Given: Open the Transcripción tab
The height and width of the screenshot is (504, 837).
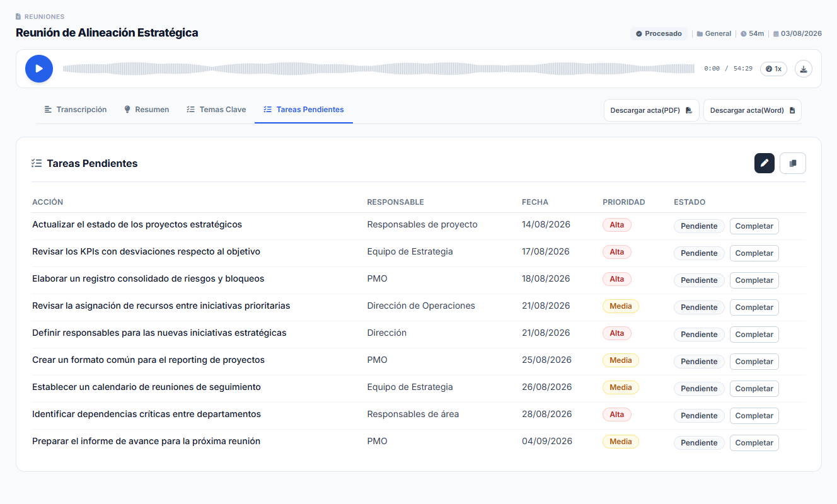Looking at the screenshot, I should coord(76,110).
